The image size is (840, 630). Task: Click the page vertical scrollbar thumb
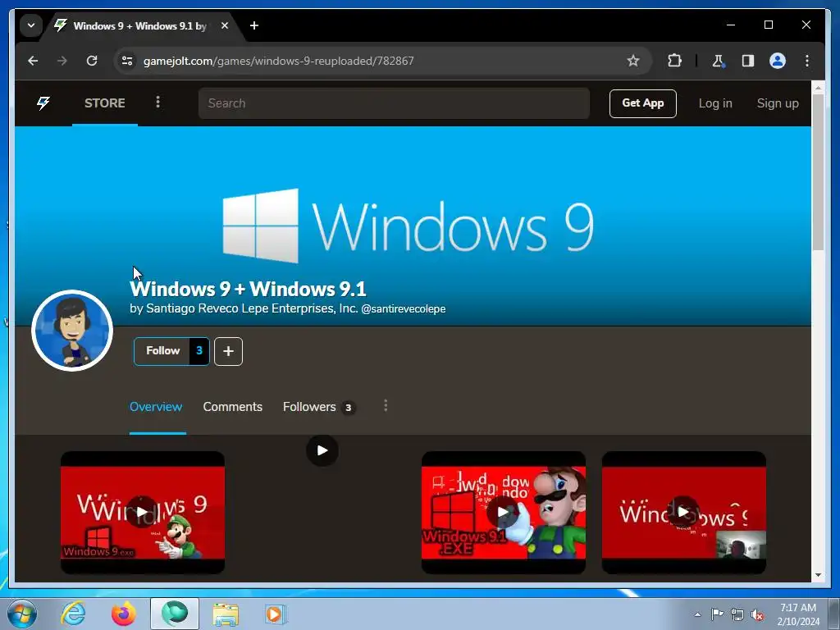pyautogui.click(x=818, y=171)
